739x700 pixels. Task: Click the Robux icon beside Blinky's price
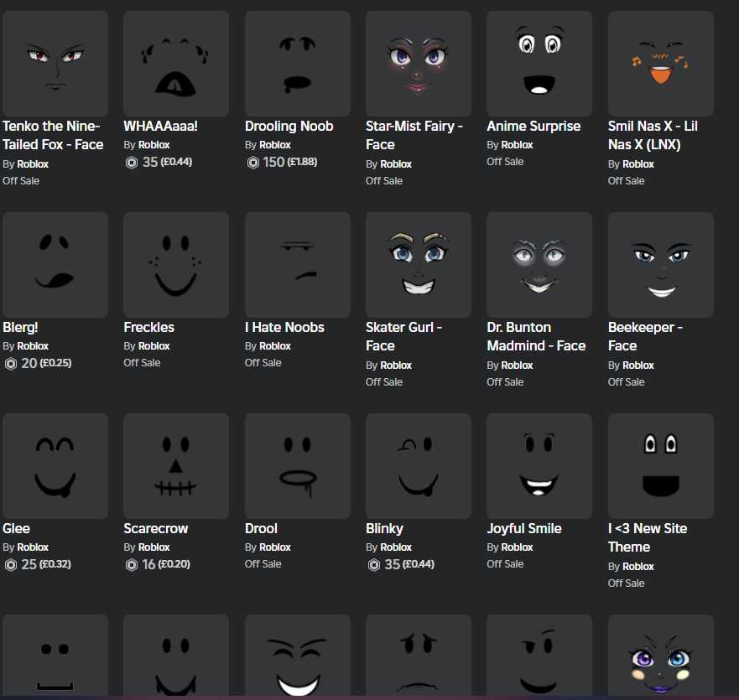click(x=374, y=565)
